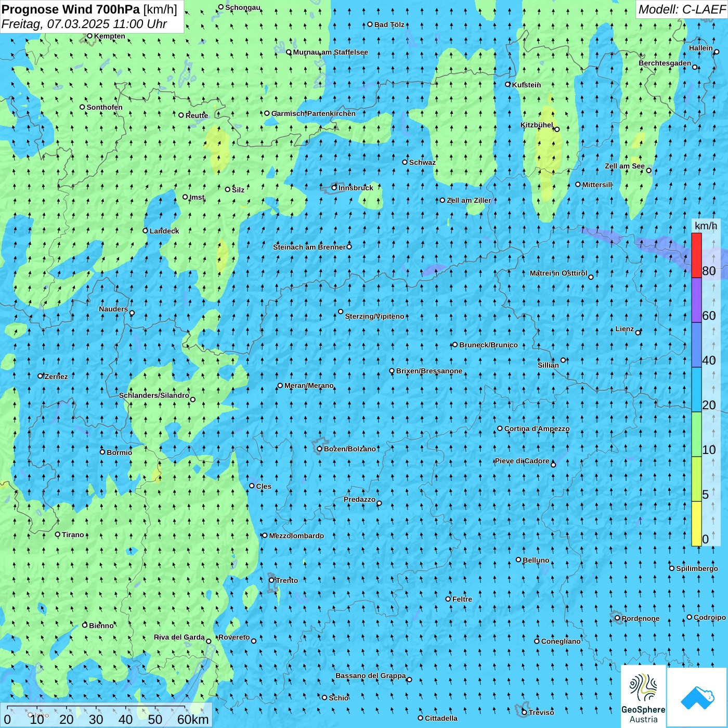This screenshot has width=728, height=728.
Task: Click the Kitzbühel location marker
Action: coord(557,129)
